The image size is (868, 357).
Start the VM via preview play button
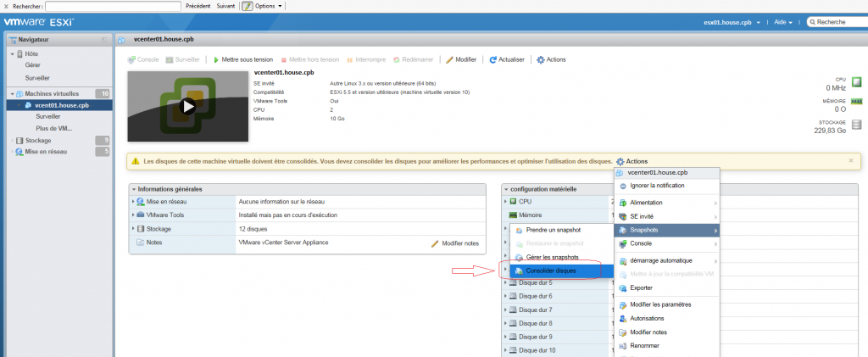[188, 106]
